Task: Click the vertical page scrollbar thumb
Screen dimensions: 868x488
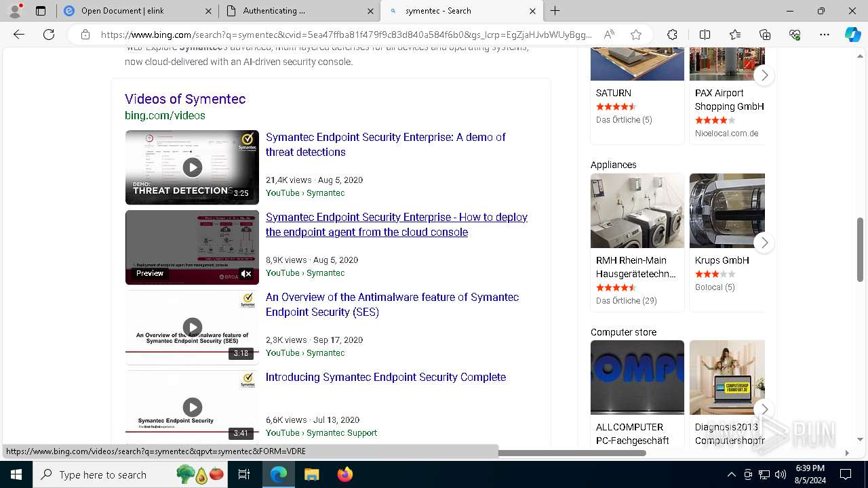Action: (x=861, y=249)
